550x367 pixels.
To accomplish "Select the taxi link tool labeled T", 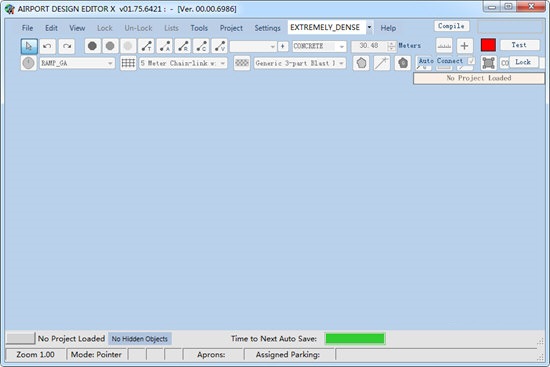I will (146, 46).
